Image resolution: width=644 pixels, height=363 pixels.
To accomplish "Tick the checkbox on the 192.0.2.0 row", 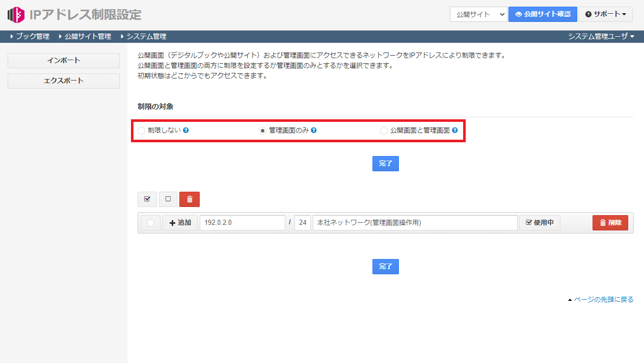I will coord(150,223).
